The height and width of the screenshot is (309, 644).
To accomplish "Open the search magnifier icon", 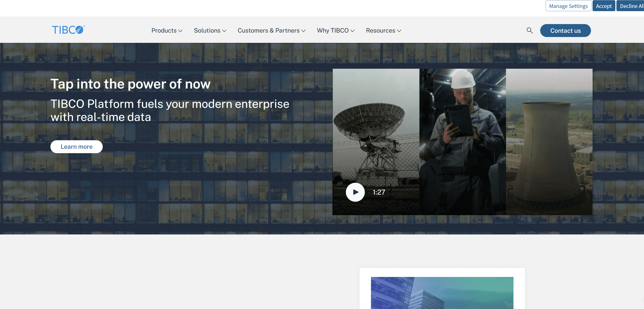I will [529, 31].
